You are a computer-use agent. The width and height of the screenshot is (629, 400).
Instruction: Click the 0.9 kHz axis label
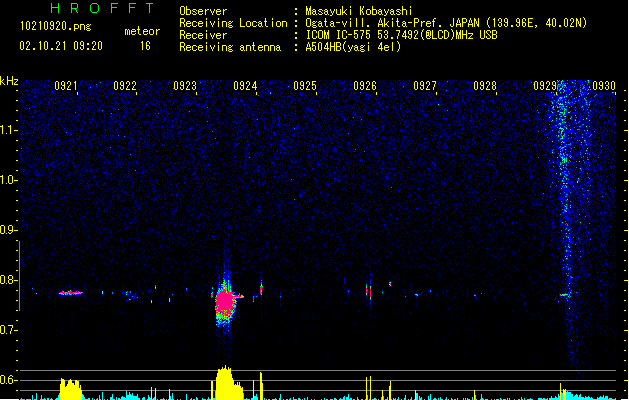(x=9, y=230)
